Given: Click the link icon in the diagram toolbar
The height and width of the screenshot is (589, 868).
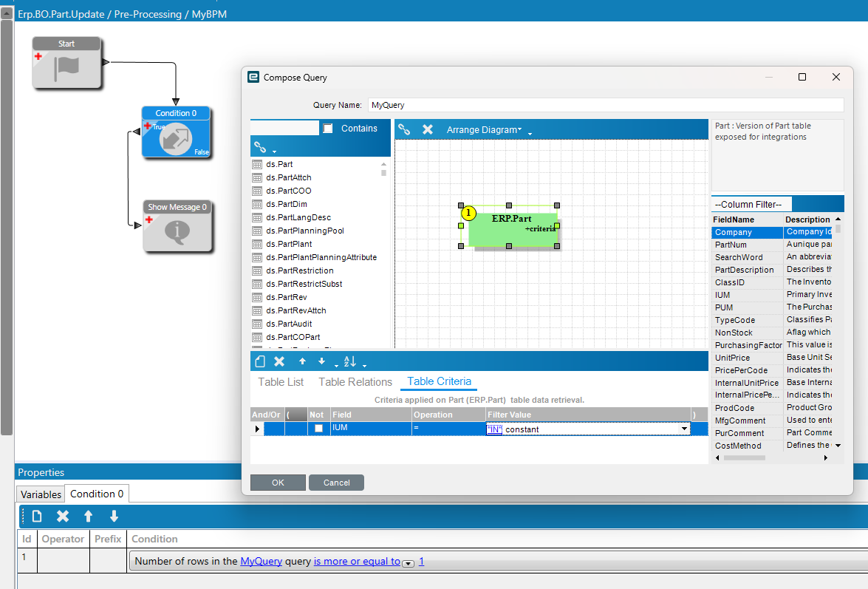Looking at the screenshot, I should coord(404,129).
